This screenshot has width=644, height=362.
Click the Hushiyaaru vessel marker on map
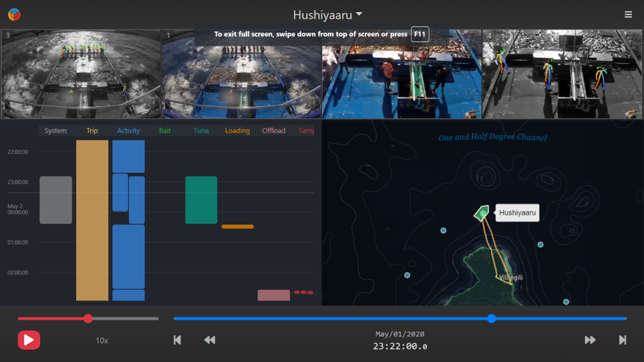(x=482, y=214)
